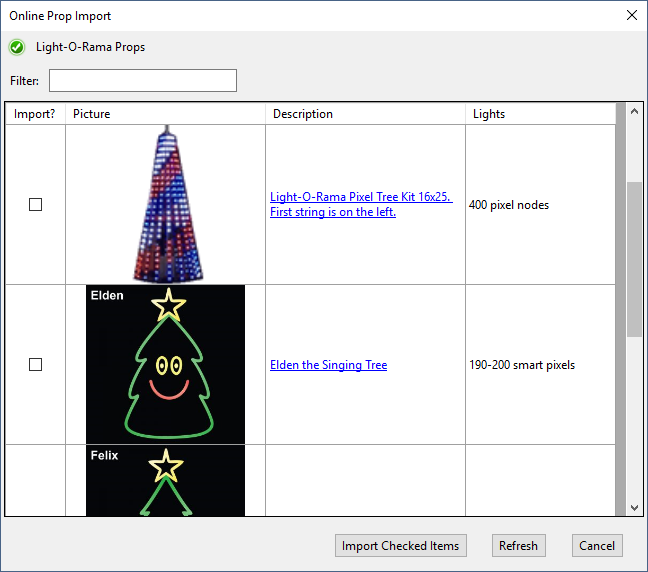The height and width of the screenshot is (572, 648).
Task: Click the Import? column header
Action: [35, 114]
